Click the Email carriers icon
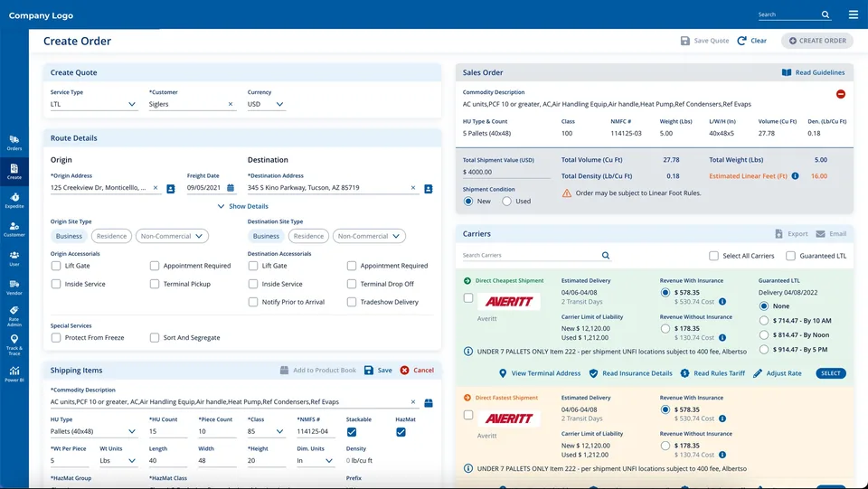868x489 pixels. coord(820,233)
